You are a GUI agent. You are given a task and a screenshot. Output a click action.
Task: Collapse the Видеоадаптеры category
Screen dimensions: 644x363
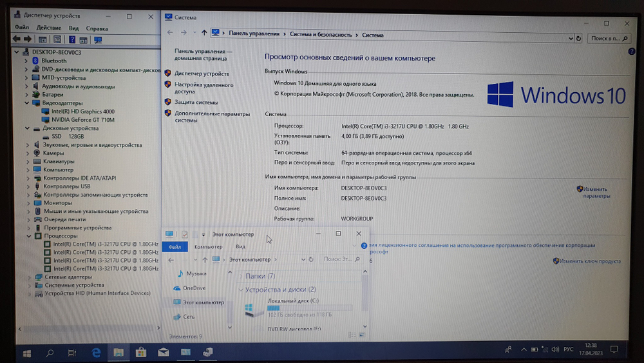tap(27, 103)
